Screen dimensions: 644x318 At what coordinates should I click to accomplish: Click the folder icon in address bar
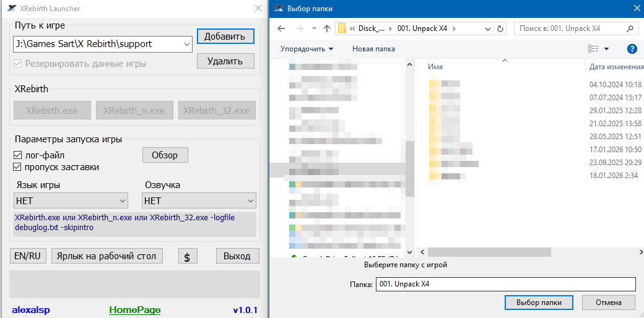(341, 28)
